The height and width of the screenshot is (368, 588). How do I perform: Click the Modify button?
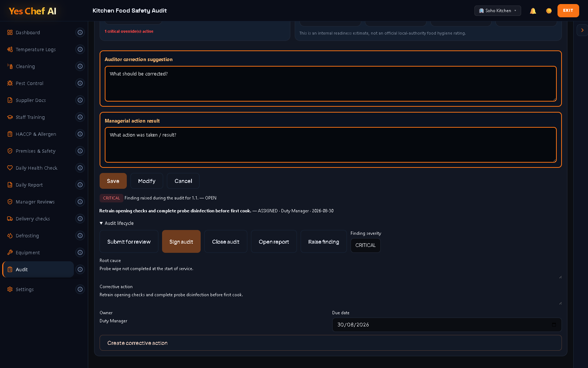pyautogui.click(x=147, y=181)
